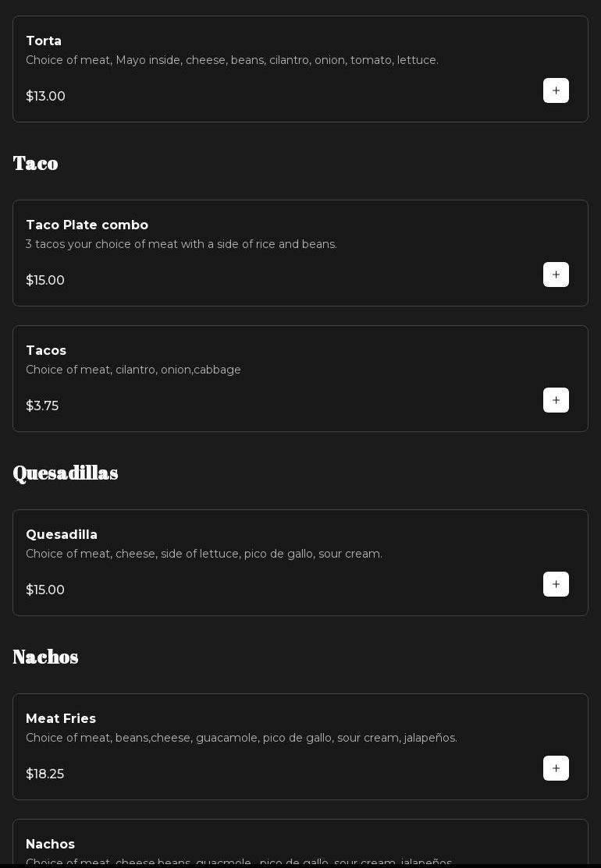Click the $3.75 Tacos price
The height and width of the screenshot is (868, 601).
42,406
